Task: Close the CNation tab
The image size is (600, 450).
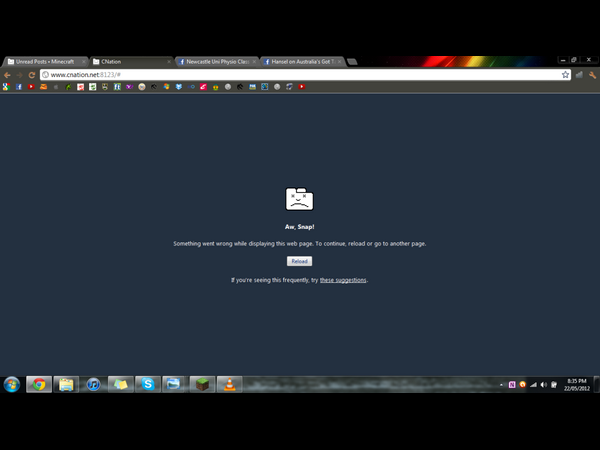Action: [x=169, y=62]
